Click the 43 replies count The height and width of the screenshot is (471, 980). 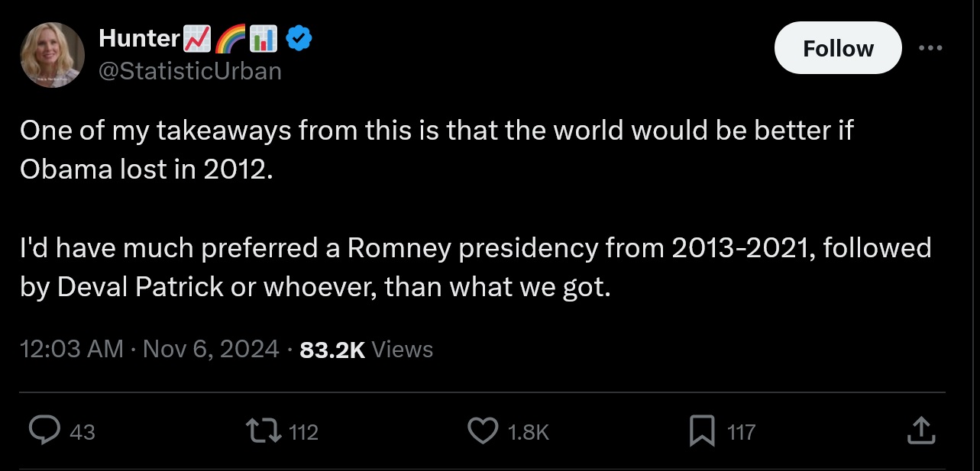[82, 432]
